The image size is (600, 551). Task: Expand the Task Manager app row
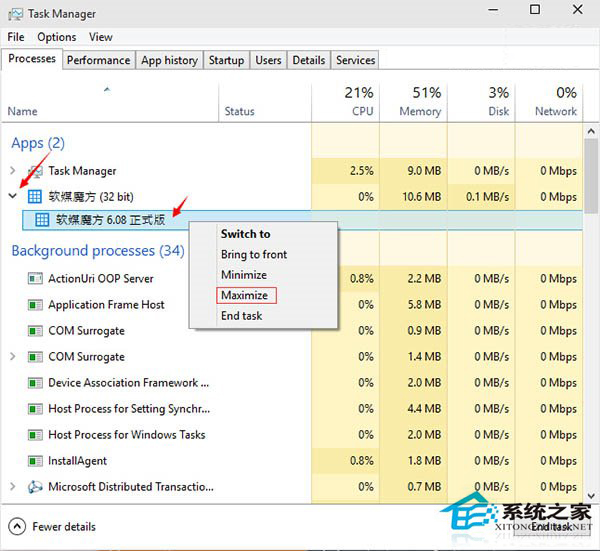[x=13, y=171]
